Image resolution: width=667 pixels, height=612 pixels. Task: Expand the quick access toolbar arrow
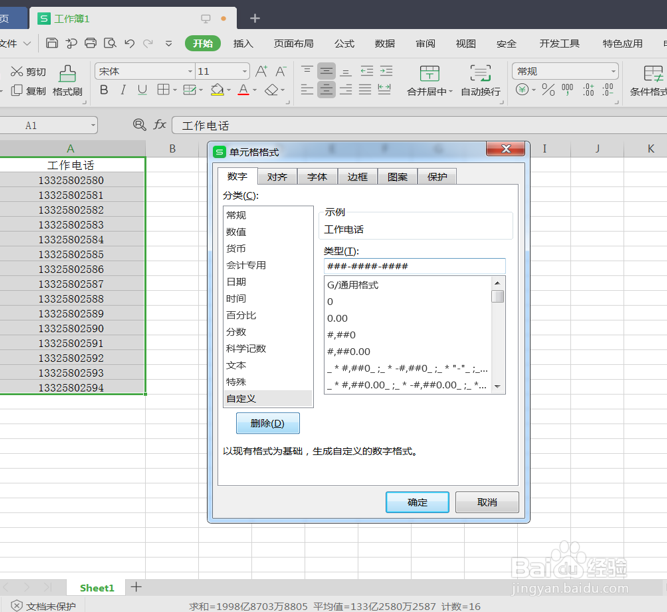[168, 43]
